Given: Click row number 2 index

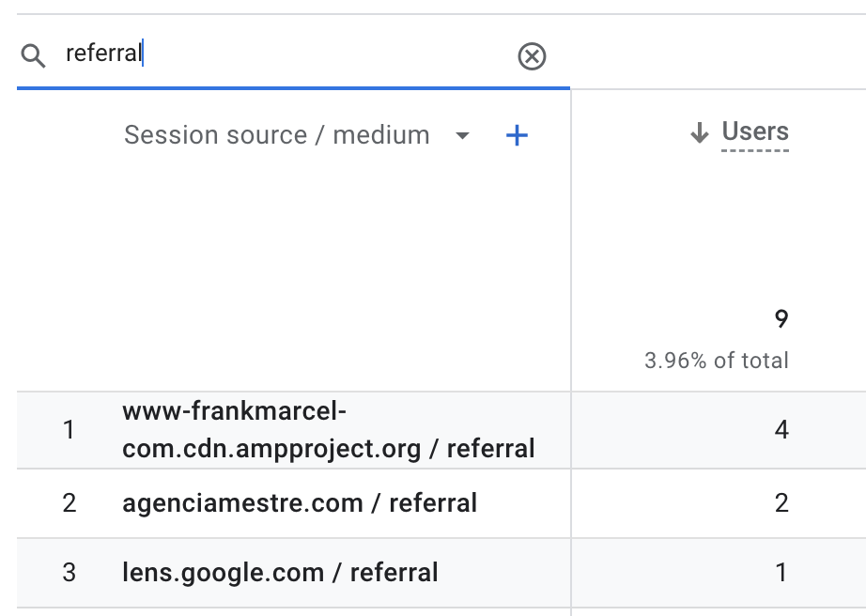Looking at the screenshot, I should pos(69,503).
